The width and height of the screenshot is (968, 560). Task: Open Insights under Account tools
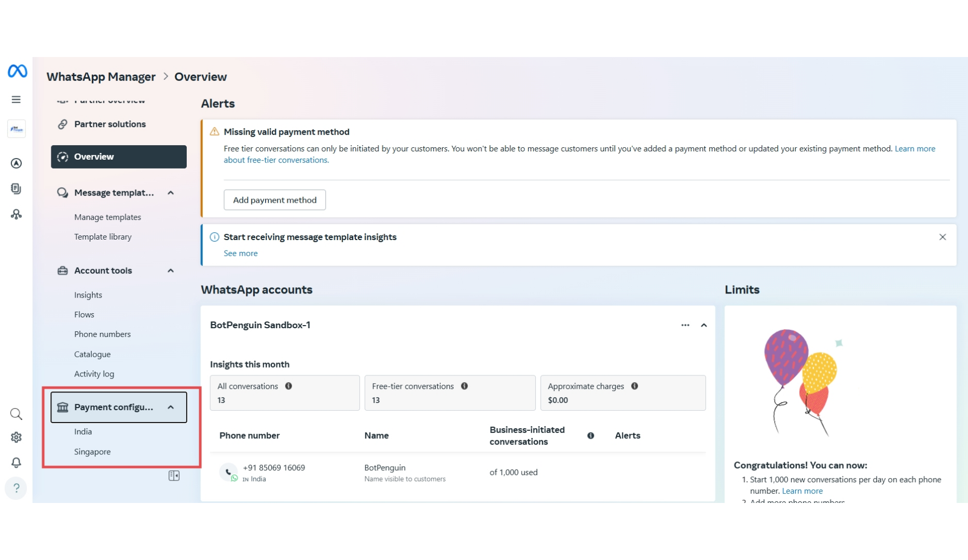(88, 295)
